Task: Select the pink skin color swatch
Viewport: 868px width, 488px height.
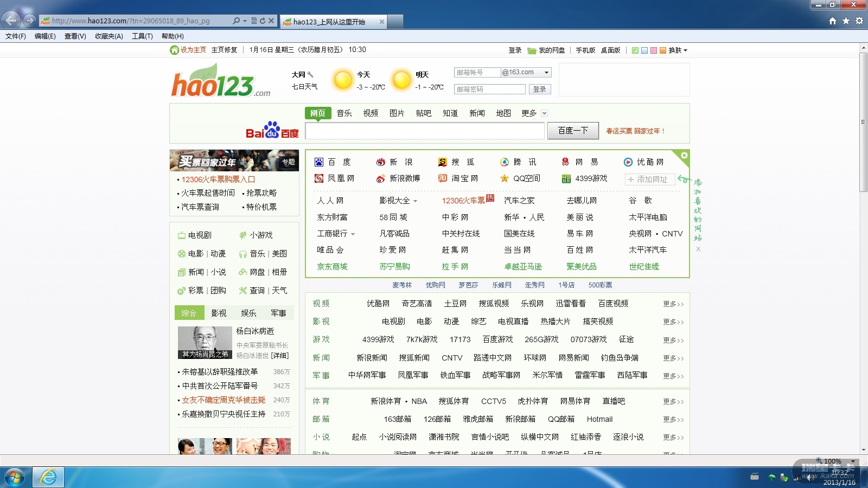Action: (x=654, y=50)
